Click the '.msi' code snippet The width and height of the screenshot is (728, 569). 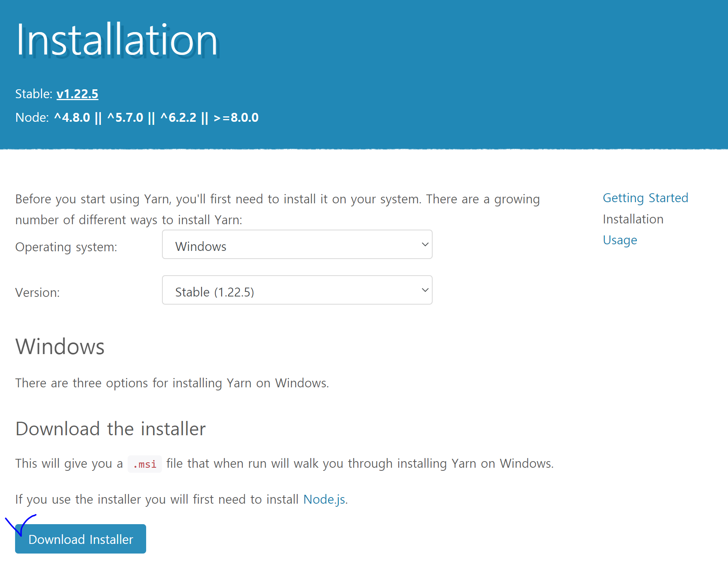pyautogui.click(x=145, y=464)
